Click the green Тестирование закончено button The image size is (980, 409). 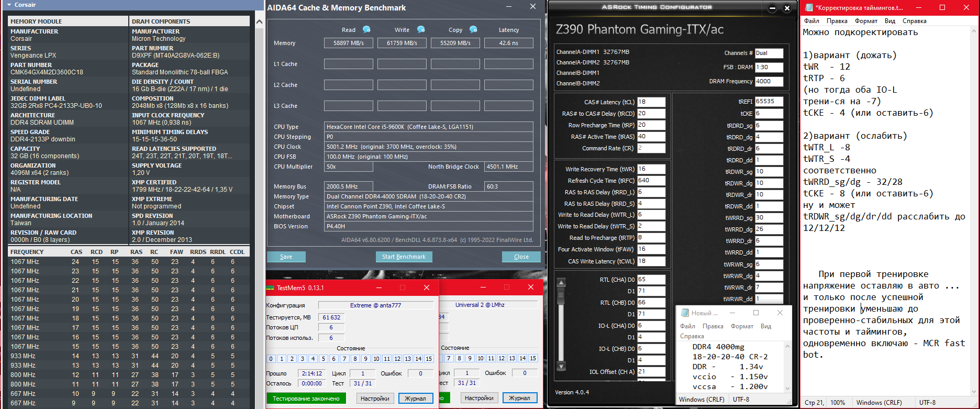pyautogui.click(x=306, y=399)
